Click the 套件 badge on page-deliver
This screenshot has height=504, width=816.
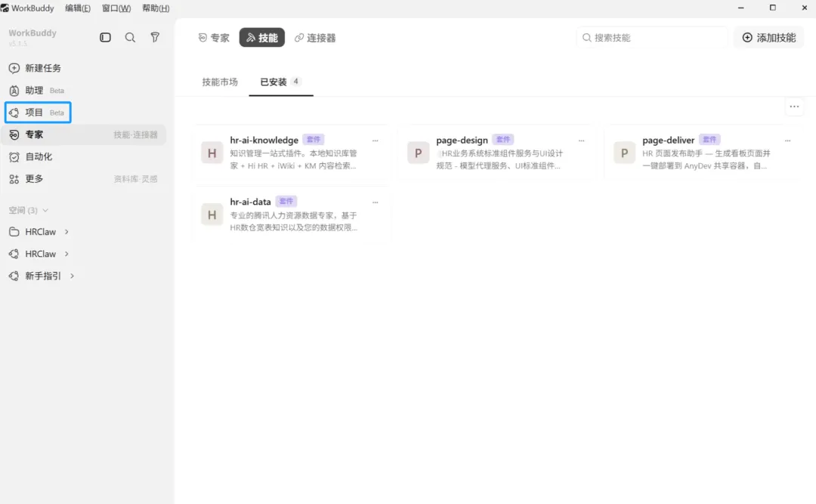tap(709, 140)
